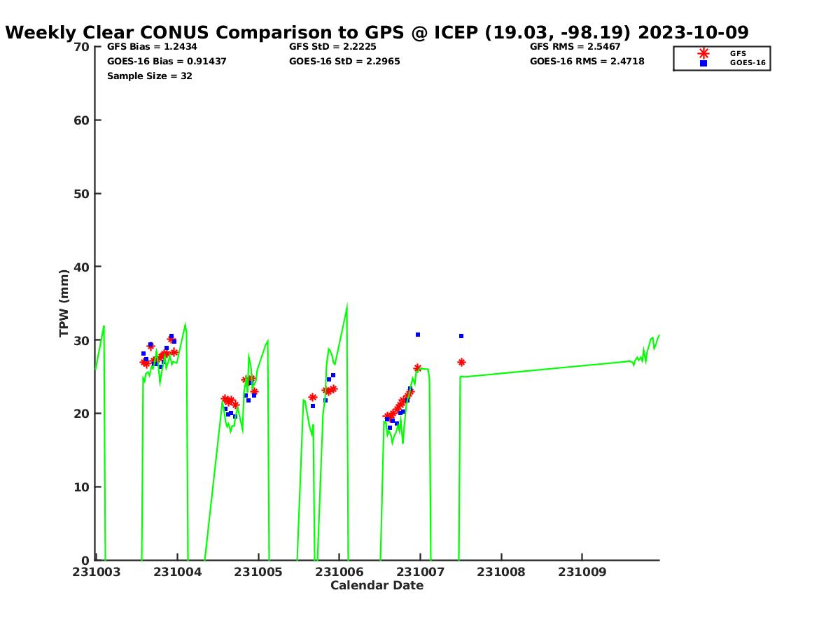Screen dimensions: 840x630
Task: Select the blue square directly above the rightmost red asterisk
Action: click(x=461, y=336)
